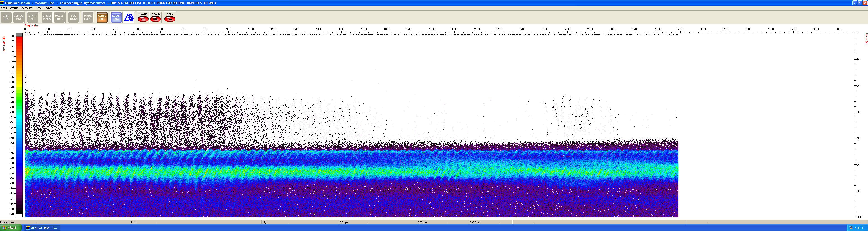Click the amplitude color scale bar
Image resolution: width=868 pixels, height=231 pixels.
tap(19, 125)
